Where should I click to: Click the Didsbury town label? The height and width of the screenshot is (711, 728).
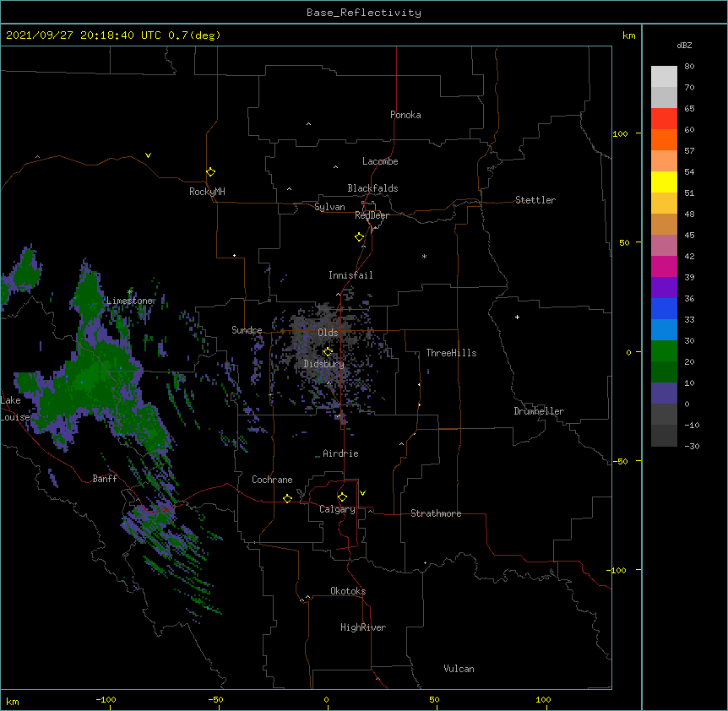coord(324,364)
